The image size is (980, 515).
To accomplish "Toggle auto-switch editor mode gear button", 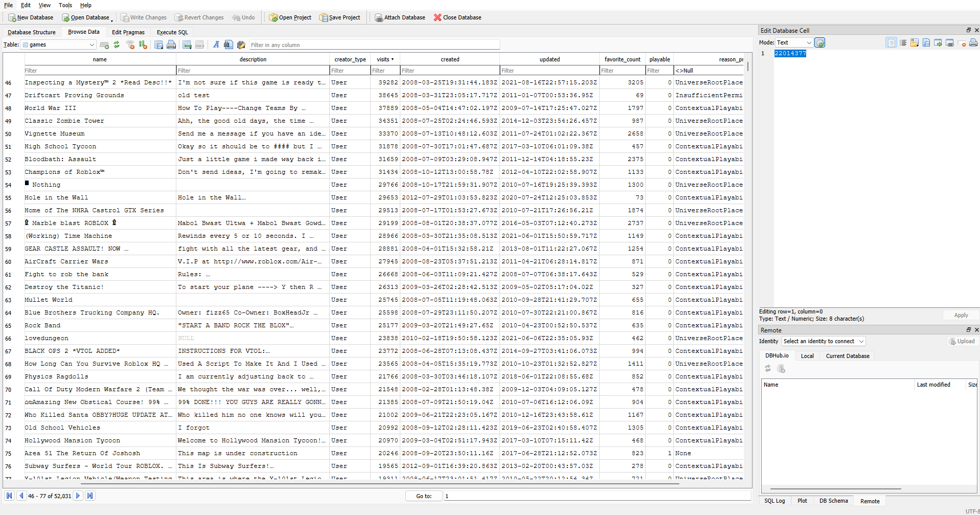I will 820,43.
